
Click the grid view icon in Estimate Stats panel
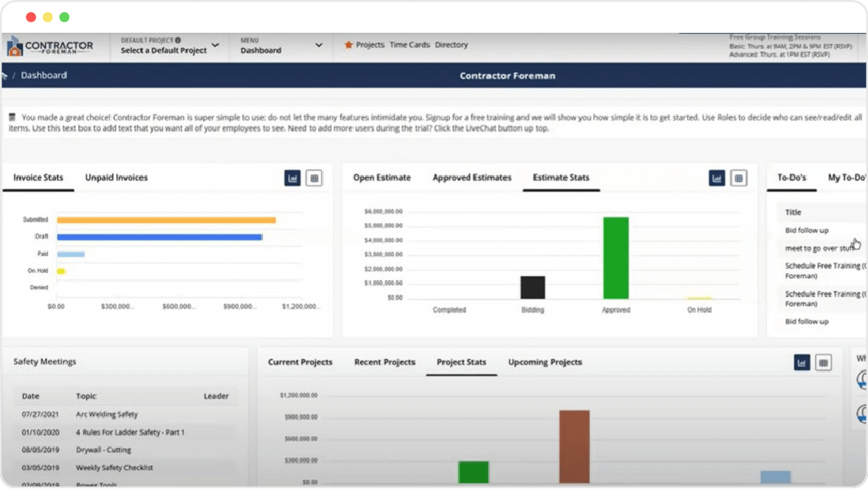(x=738, y=177)
